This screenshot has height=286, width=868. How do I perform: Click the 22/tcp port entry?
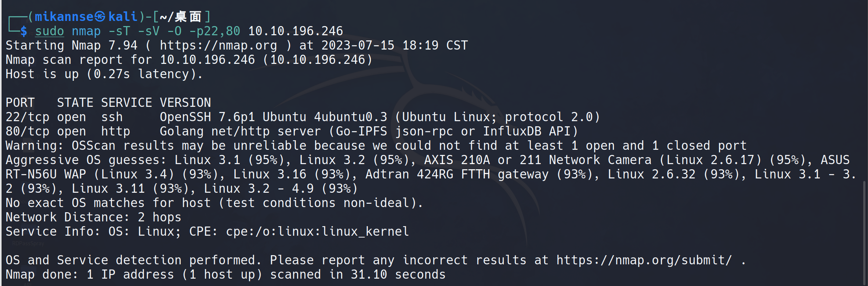[x=28, y=117]
